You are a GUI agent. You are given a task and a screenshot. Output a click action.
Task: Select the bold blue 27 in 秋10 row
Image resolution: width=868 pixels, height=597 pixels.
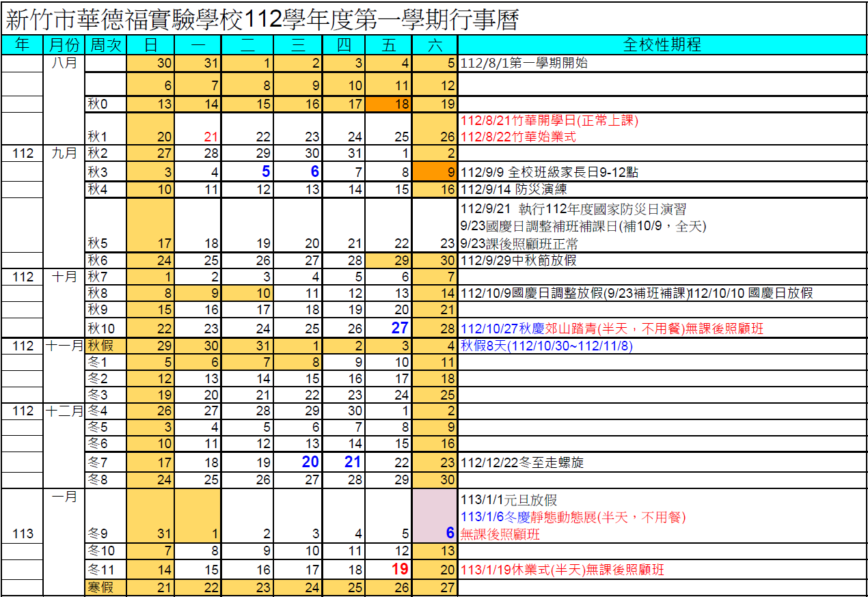[x=400, y=328]
